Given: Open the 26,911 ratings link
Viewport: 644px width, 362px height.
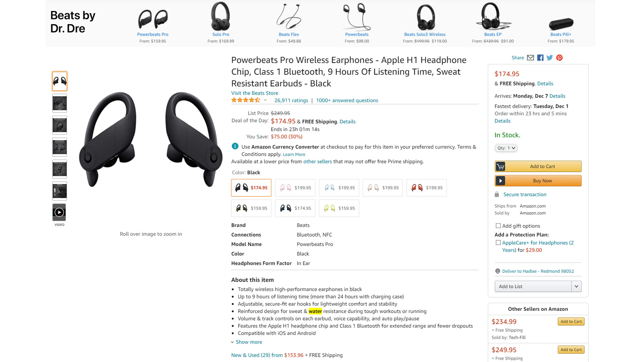Looking at the screenshot, I should click(x=291, y=101).
